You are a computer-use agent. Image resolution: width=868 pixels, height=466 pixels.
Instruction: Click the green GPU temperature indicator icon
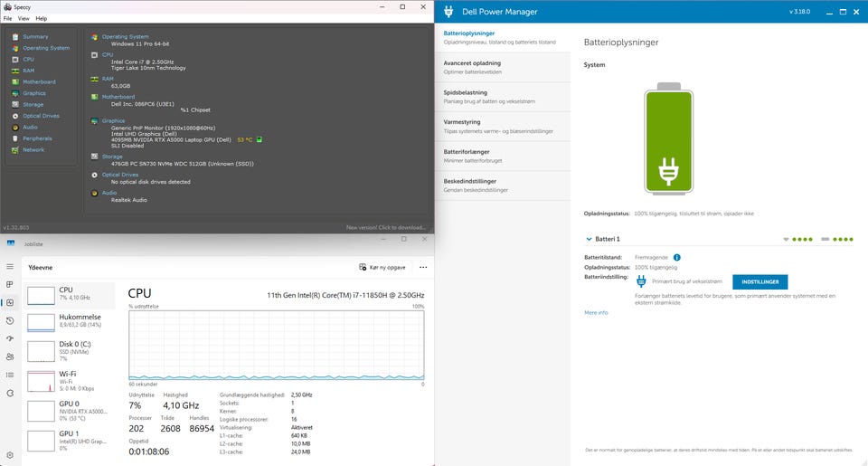coord(259,139)
